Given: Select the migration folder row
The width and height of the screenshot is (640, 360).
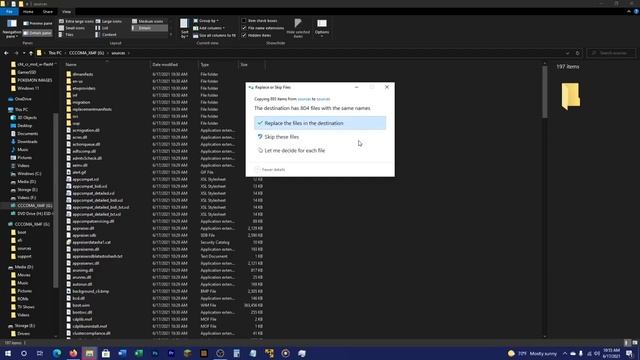Looking at the screenshot, I should click(x=81, y=102).
